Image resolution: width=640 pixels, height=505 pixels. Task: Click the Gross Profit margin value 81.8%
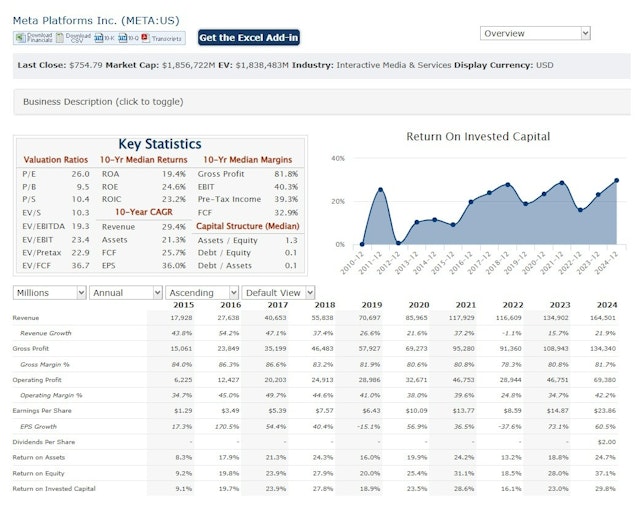click(286, 174)
